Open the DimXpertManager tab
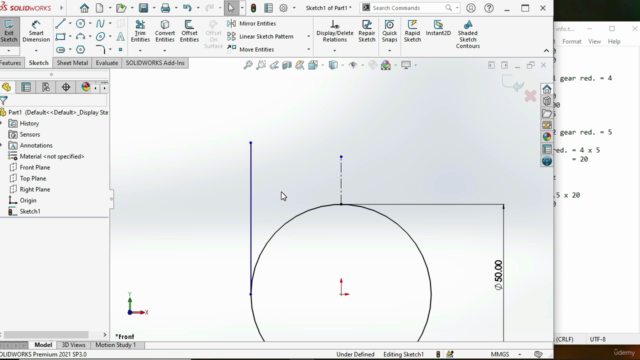640x360 pixels. [66, 87]
